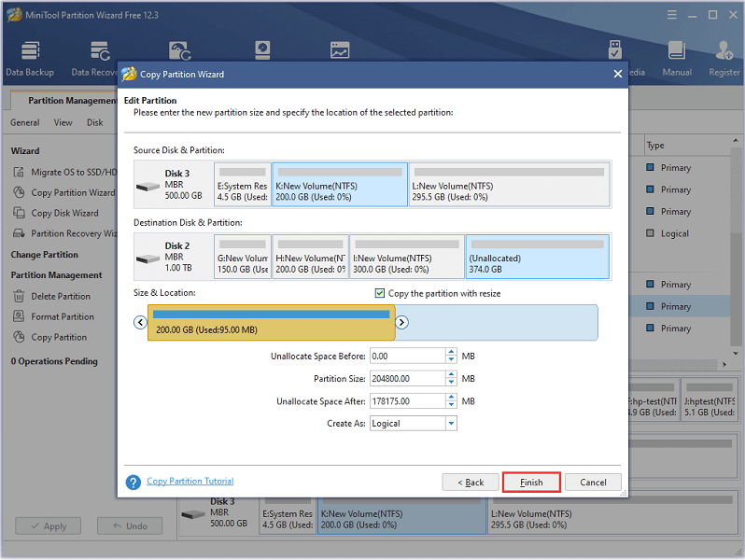Image resolution: width=745 pixels, height=560 pixels.
Task: Open the Disk menu
Action: point(94,122)
